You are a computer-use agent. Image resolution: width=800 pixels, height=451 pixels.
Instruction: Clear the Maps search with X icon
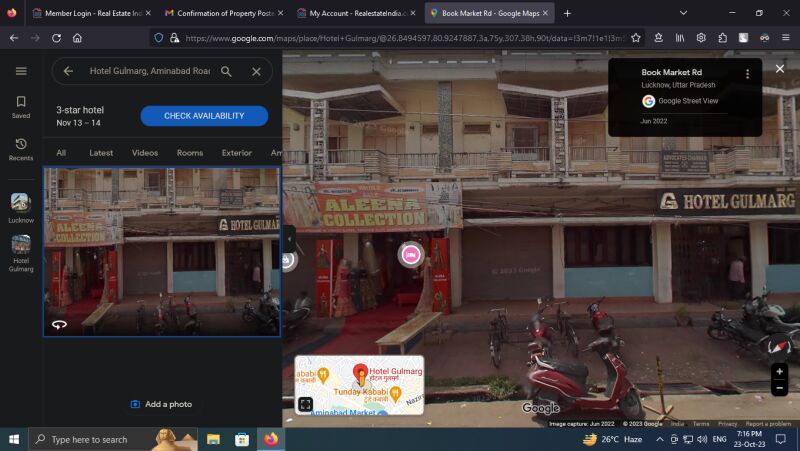coord(256,71)
